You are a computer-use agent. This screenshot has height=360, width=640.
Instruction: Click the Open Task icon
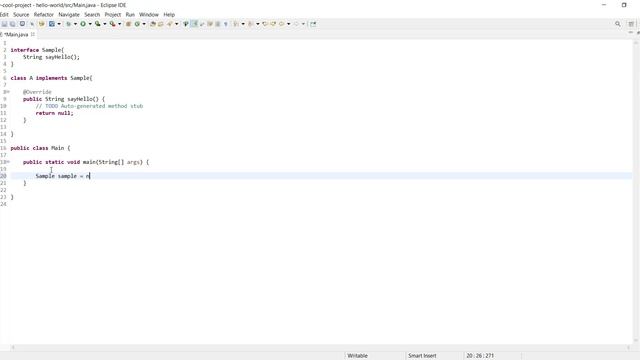point(160,24)
